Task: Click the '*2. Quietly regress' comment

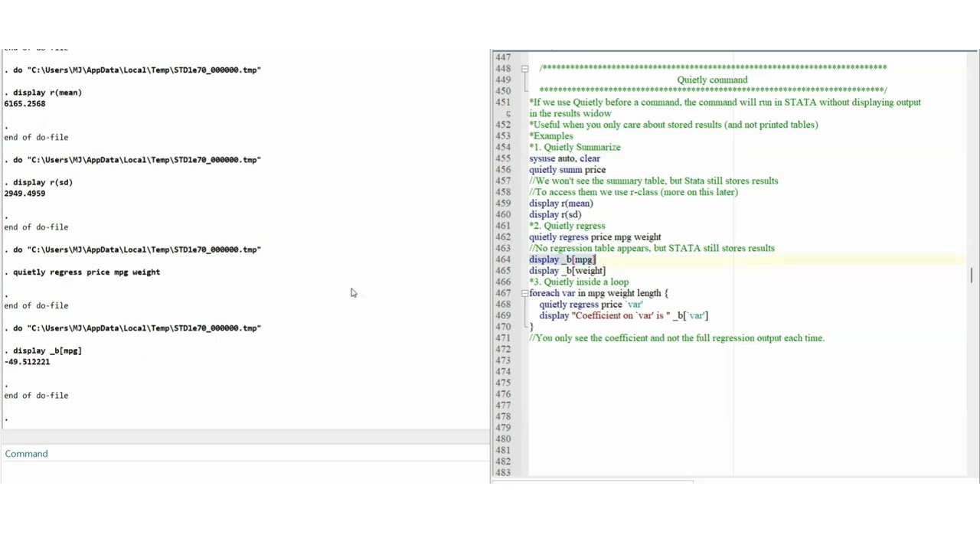Action: pyautogui.click(x=567, y=226)
